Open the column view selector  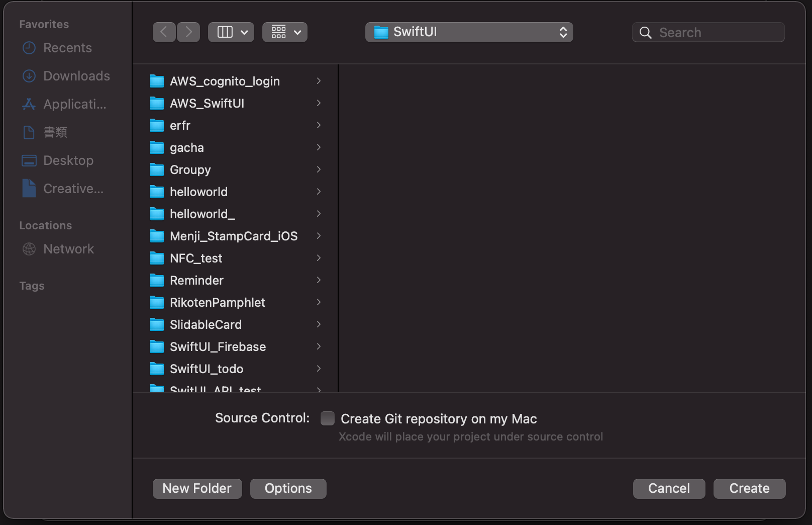[231, 32]
